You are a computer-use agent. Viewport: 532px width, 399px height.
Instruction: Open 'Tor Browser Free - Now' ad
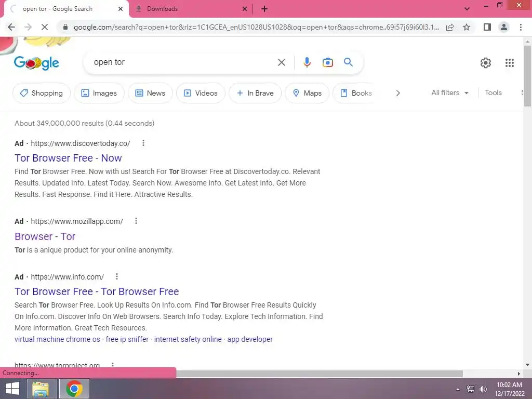click(x=68, y=158)
